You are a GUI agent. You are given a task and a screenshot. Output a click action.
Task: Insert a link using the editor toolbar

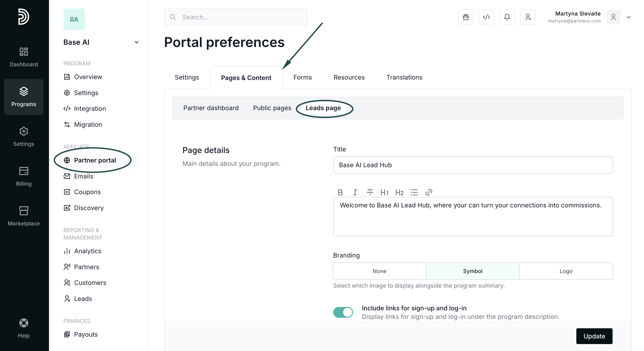(429, 192)
